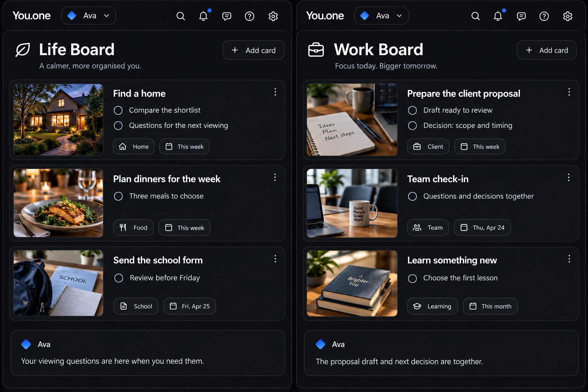Select the School tag chip

[x=136, y=306]
